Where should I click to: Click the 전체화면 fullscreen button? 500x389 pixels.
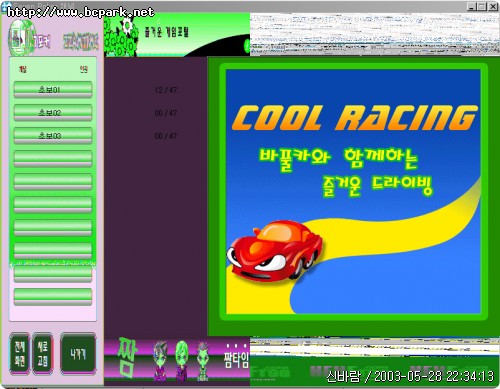tap(20, 353)
